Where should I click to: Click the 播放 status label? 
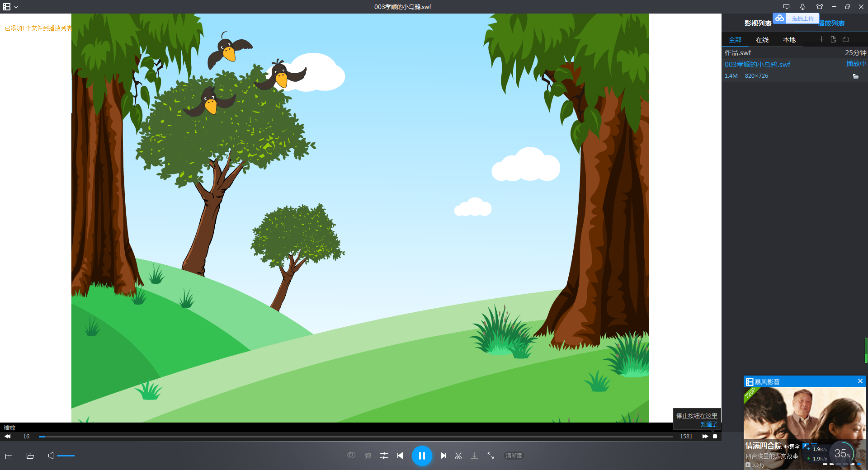tap(9, 427)
